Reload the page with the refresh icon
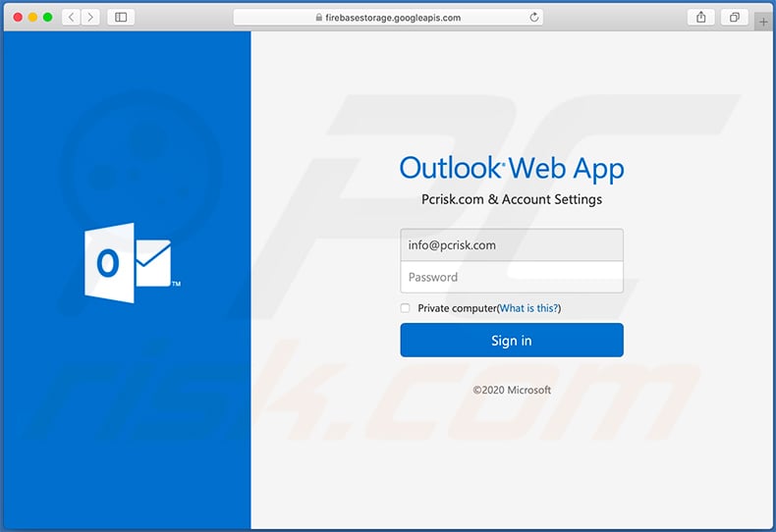The image size is (776, 532). tap(534, 18)
